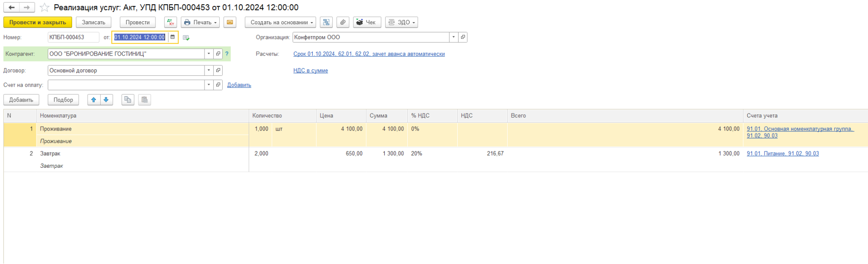Expand Контрагент dropdown arrow

click(x=209, y=54)
